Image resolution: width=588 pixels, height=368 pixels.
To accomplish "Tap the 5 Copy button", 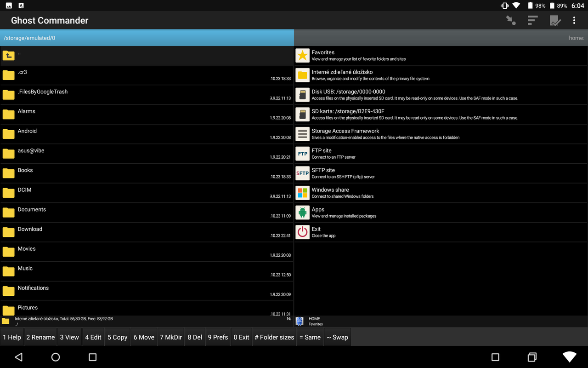I will pyautogui.click(x=118, y=337).
